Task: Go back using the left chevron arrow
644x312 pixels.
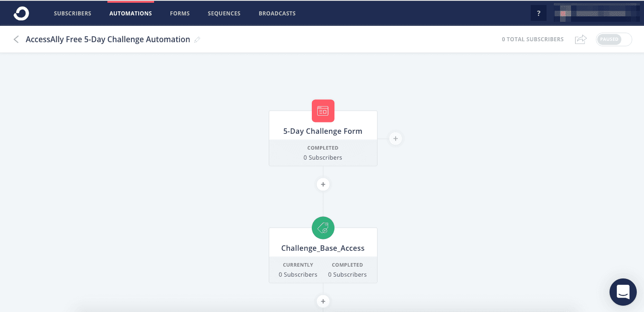Action: [16, 39]
